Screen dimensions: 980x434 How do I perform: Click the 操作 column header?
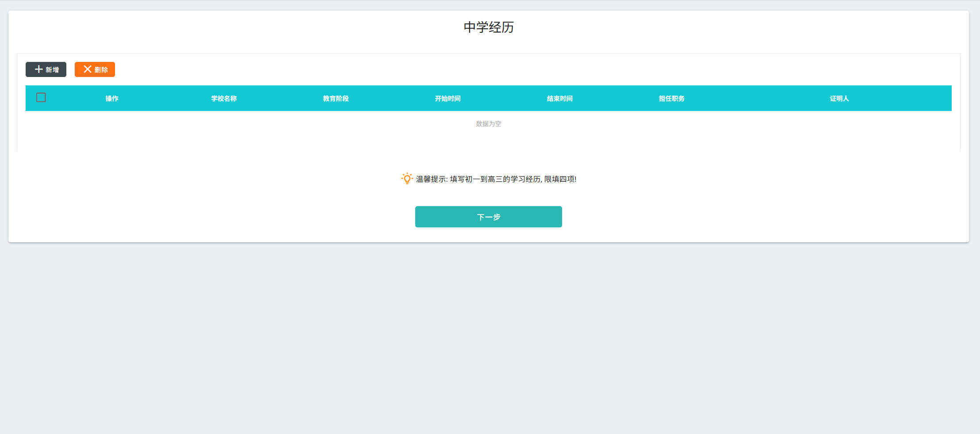(112, 99)
